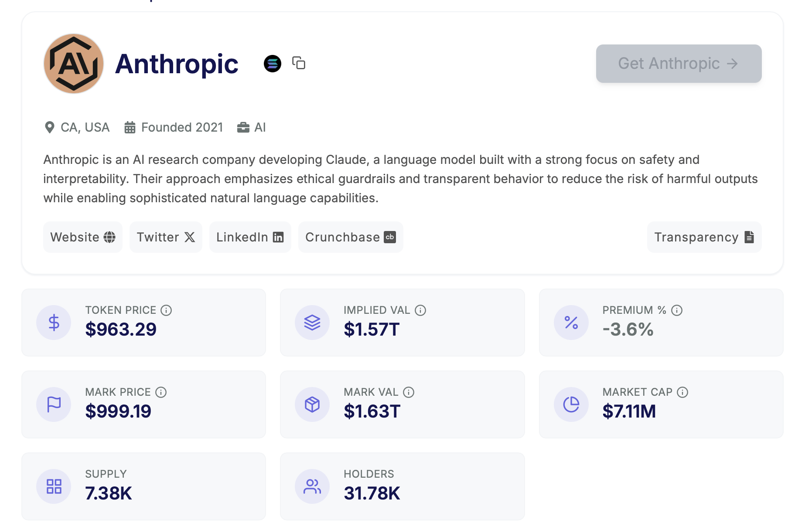812x530 pixels.
Task: Click the company description paragraph
Action: pyautogui.click(x=400, y=179)
